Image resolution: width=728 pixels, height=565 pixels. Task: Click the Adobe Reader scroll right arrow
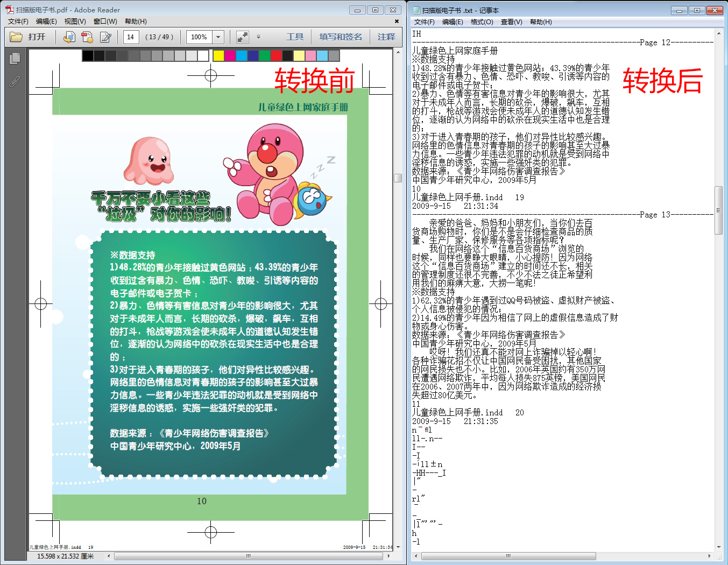pyautogui.click(x=388, y=556)
